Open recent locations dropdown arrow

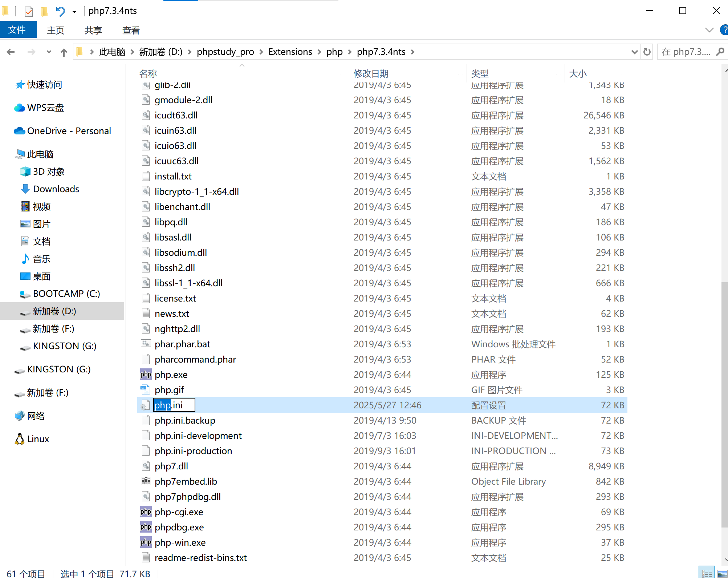[49, 52]
